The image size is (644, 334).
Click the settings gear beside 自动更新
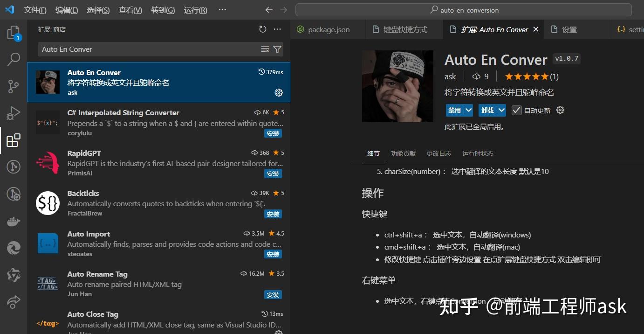(560, 110)
